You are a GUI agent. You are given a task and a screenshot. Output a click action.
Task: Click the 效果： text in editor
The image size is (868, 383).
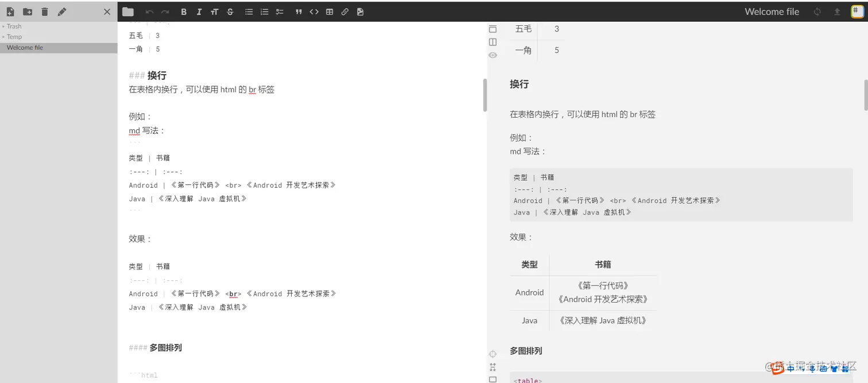click(x=140, y=239)
